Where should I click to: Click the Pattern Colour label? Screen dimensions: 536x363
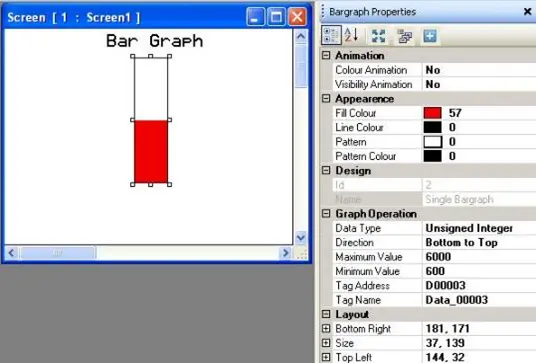[x=365, y=156]
